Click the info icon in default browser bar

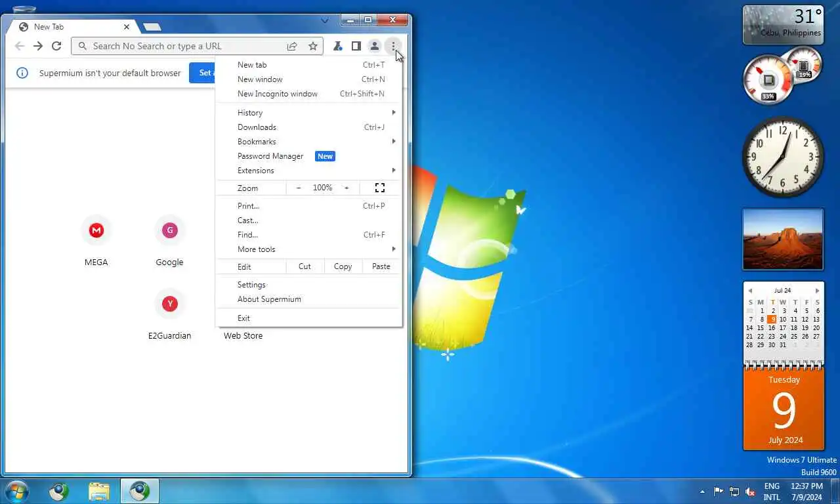[22, 73]
